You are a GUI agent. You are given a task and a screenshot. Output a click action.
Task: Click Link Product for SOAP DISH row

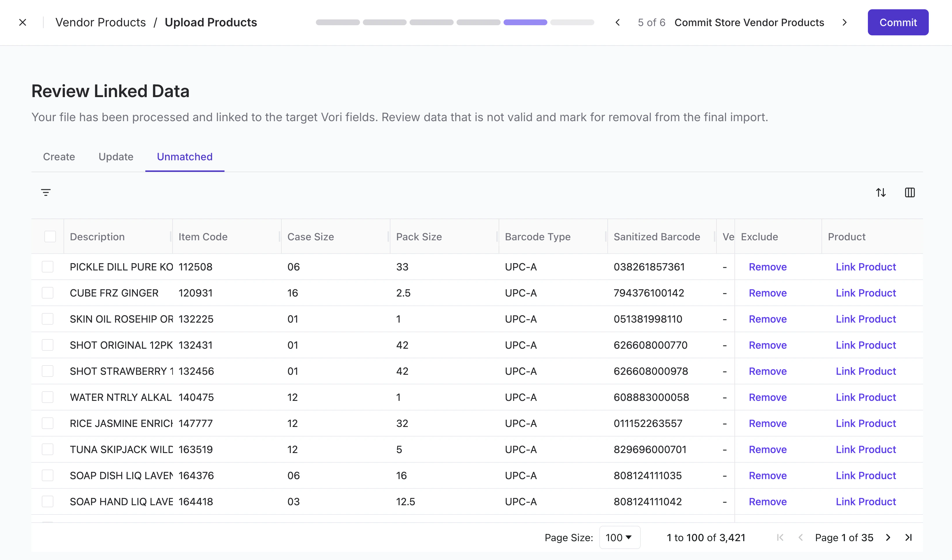pos(866,475)
